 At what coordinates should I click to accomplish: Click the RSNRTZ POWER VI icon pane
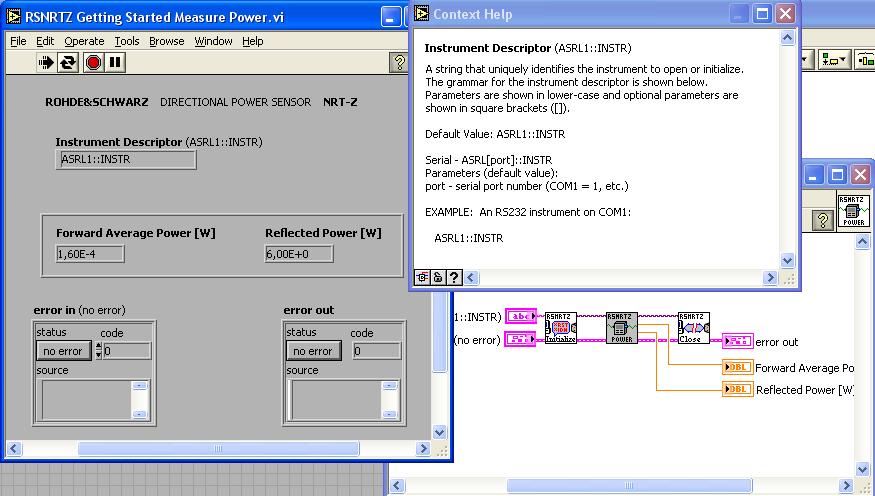853,210
